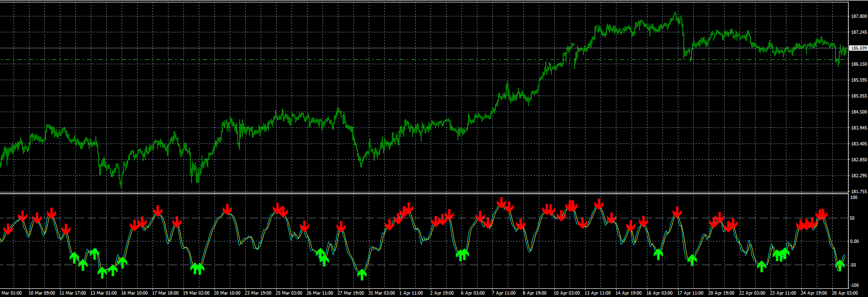Select the 185.055 price scale value

click(x=858, y=96)
